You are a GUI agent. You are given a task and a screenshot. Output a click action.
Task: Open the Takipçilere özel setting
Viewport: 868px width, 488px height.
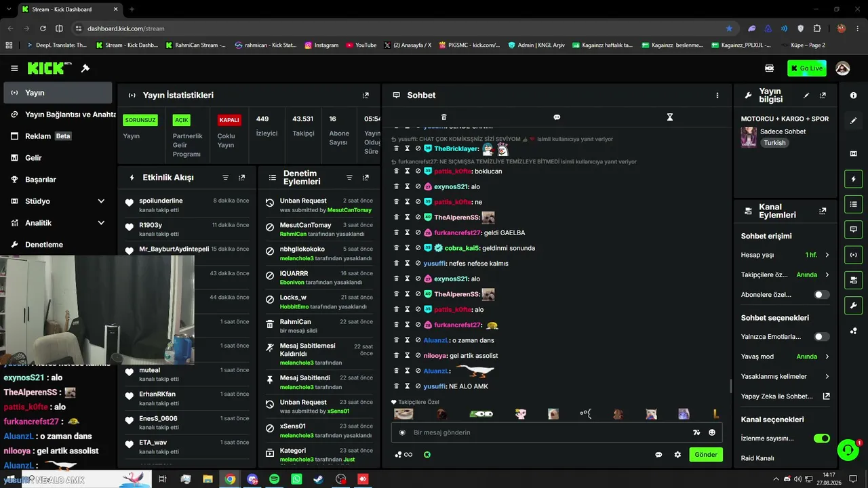point(785,275)
